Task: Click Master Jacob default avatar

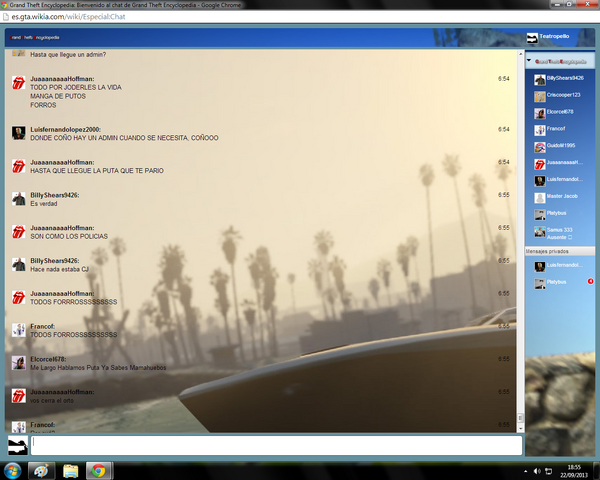Action: (x=540, y=198)
